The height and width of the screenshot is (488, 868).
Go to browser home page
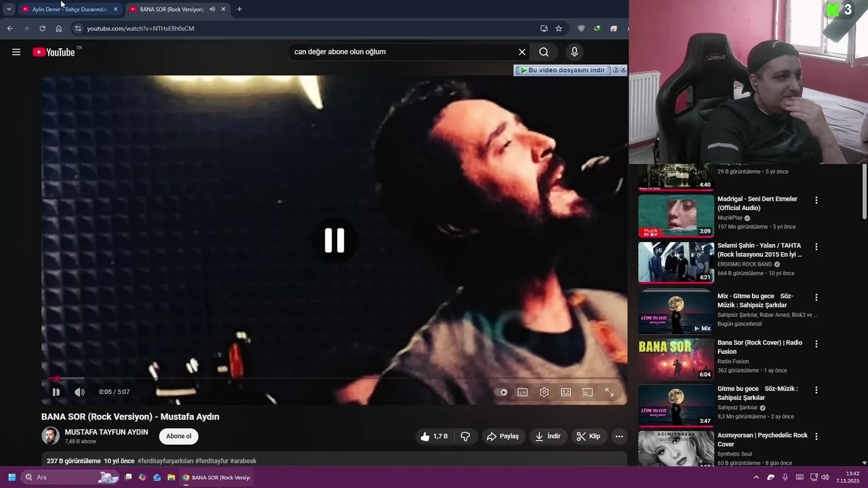point(59,28)
